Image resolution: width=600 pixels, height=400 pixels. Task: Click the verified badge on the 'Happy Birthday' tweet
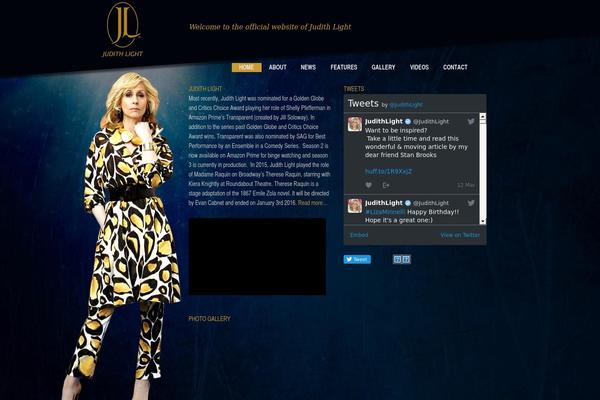coord(408,203)
